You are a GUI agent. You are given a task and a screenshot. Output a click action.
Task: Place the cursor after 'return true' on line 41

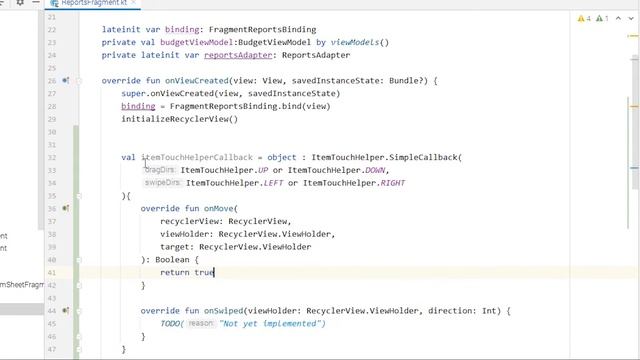tap(214, 272)
